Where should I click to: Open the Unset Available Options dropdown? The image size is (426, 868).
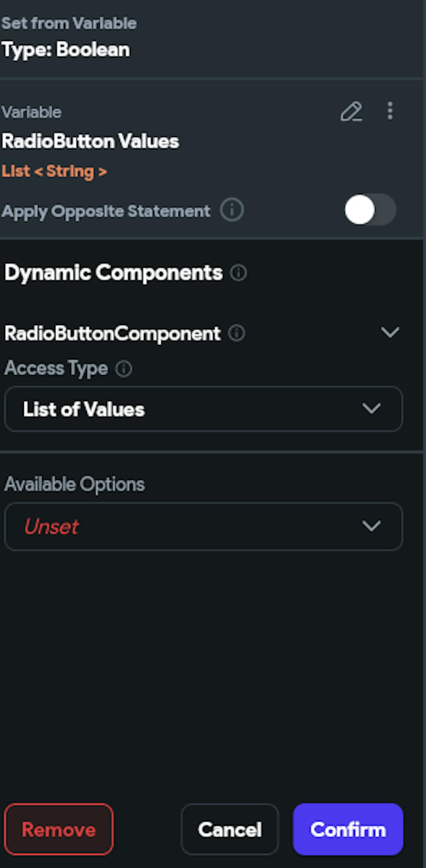(x=203, y=526)
